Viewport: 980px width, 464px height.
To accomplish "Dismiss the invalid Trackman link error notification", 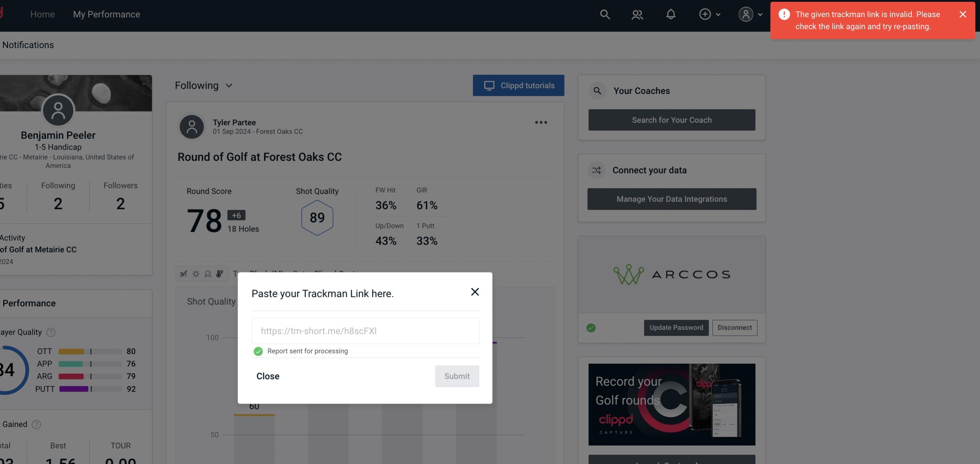I will click(x=962, y=14).
